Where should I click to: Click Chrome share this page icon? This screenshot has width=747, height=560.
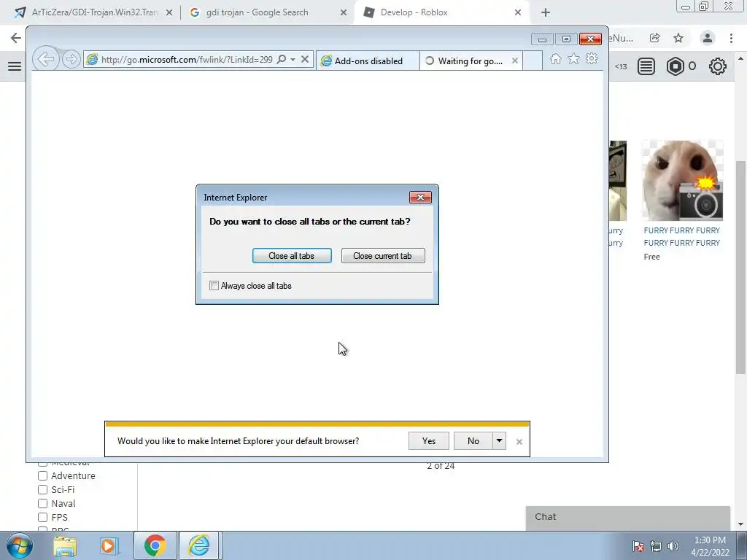click(x=655, y=38)
